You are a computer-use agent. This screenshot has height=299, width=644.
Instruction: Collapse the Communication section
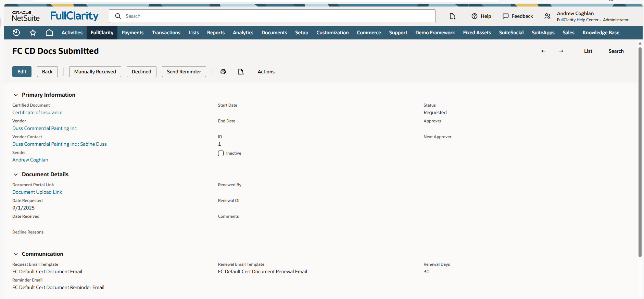pyautogui.click(x=16, y=254)
